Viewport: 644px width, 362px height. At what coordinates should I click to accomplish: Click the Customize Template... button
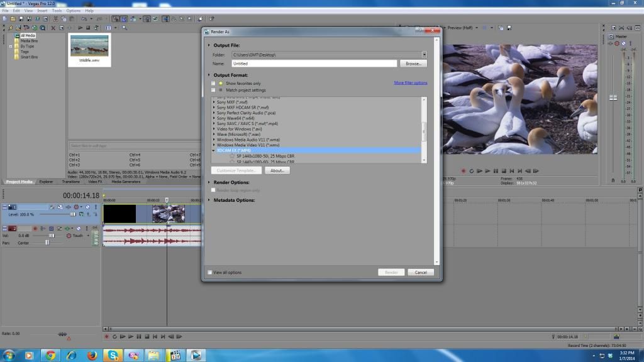coord(236,170)
